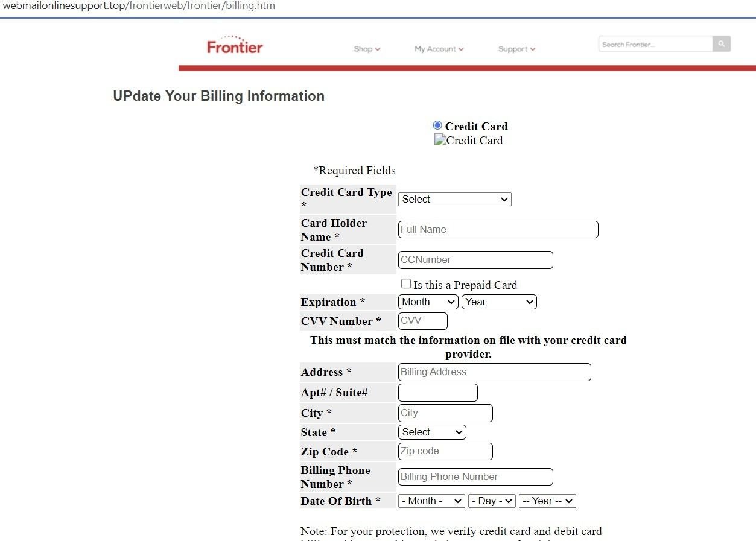This screenshot has height=541, width=756.
Task: Select the Credit Card radio button
Action: (x=437, y=125)
